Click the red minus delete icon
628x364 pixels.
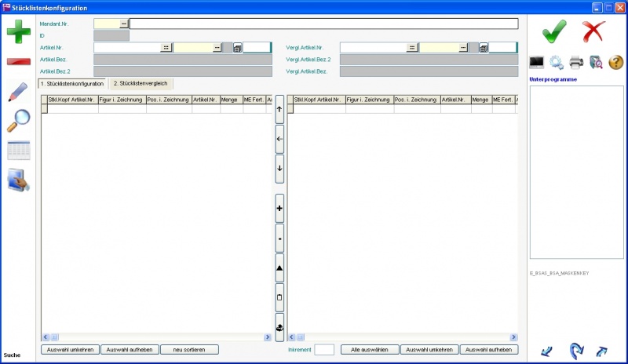point(19,62)
